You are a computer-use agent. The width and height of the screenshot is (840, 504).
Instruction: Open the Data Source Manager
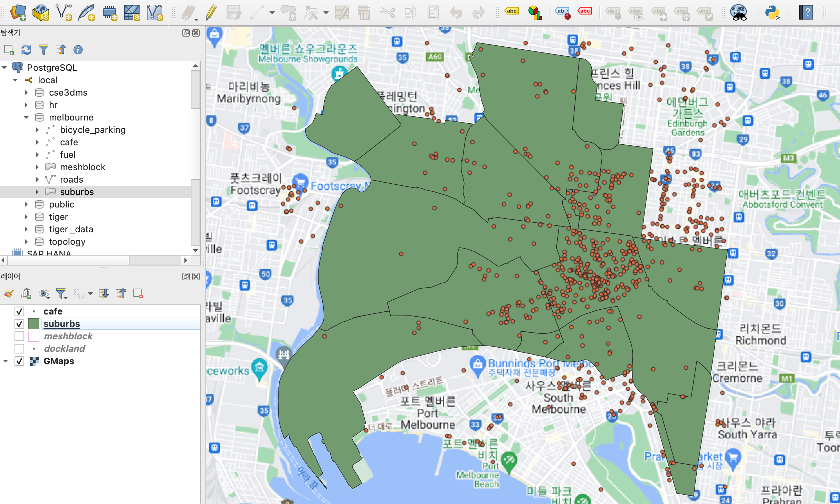18,13
